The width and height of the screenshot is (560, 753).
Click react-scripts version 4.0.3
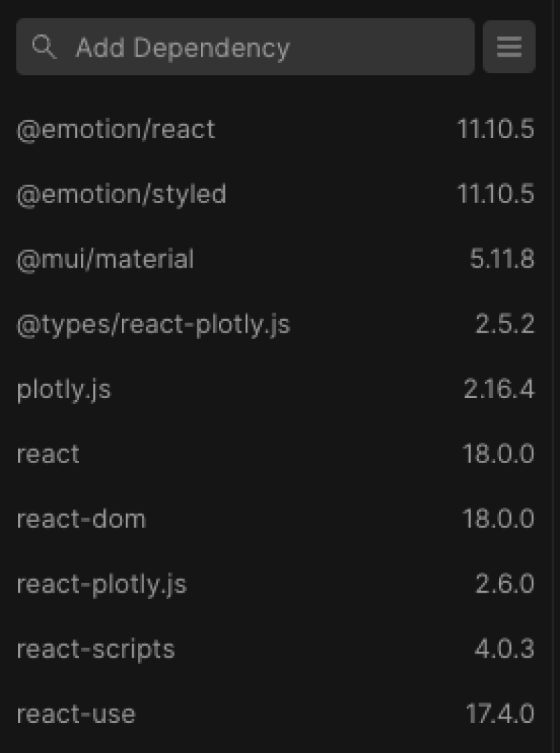coord(504,649)
